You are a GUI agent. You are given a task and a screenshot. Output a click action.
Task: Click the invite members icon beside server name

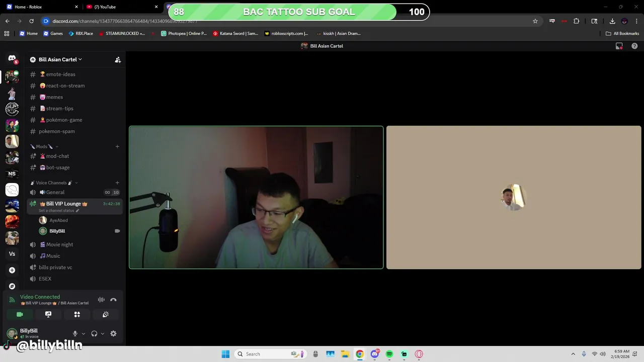(118, 59)
